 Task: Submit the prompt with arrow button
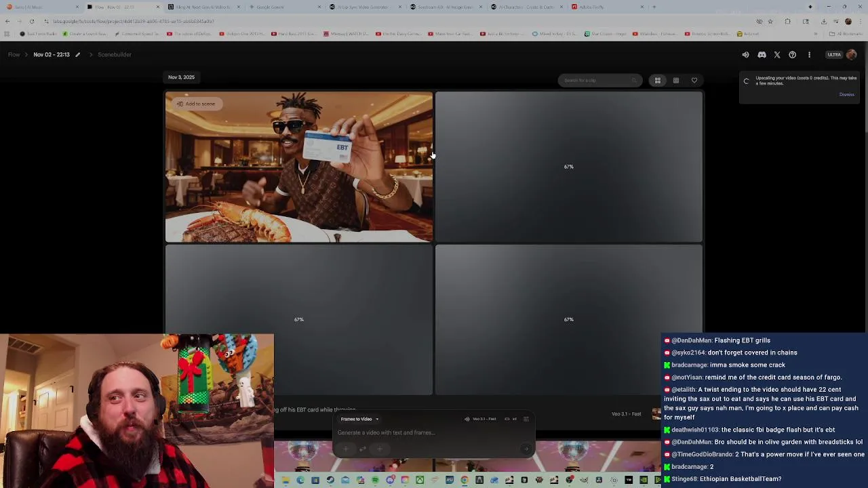[x=526, y=449]
